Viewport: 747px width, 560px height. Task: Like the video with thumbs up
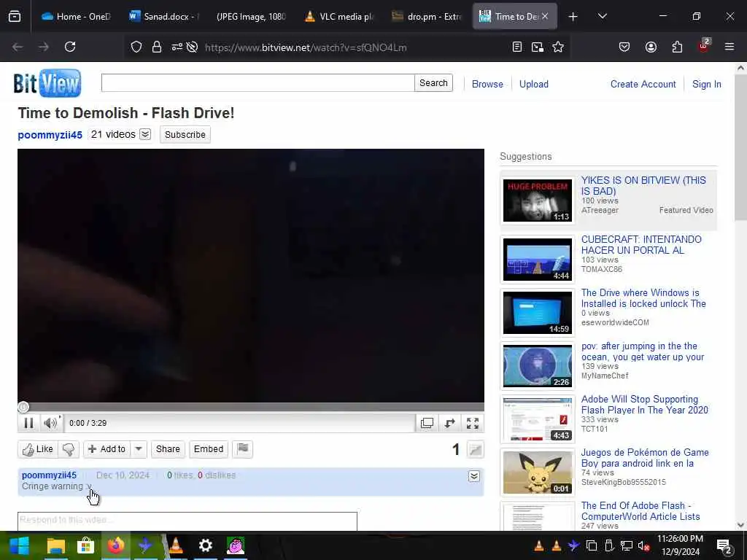coord(38,449)
